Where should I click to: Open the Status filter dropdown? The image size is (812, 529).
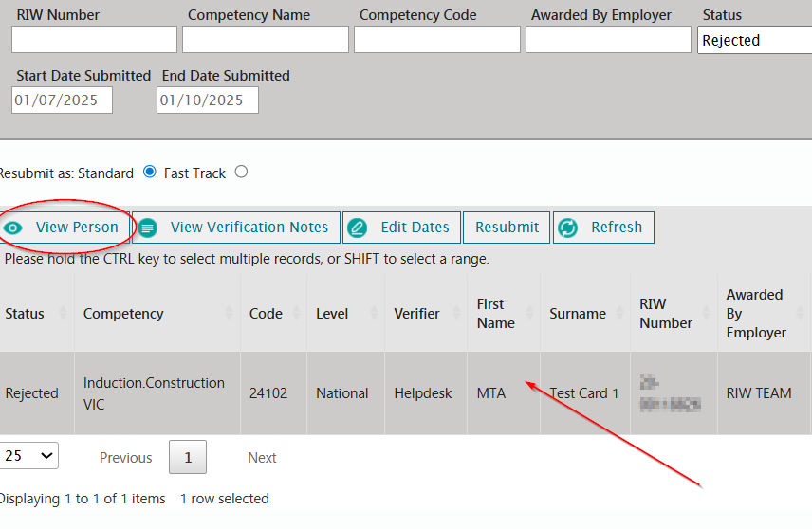[754, 40]
